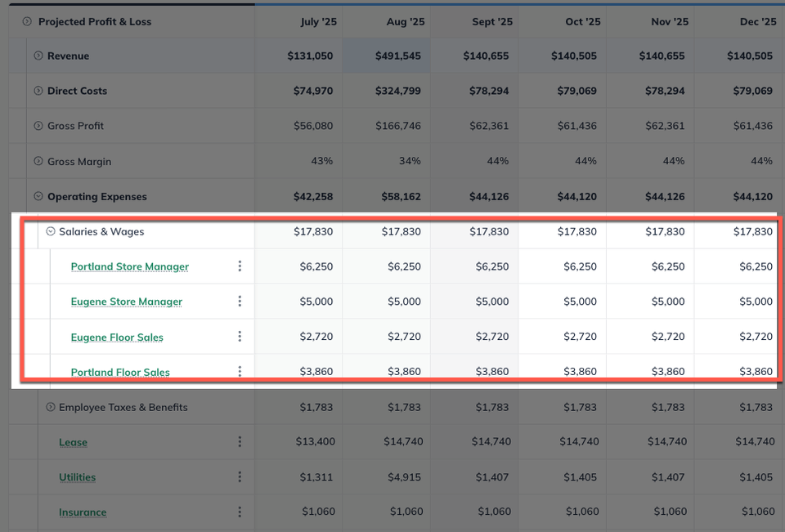Viewport: 785px width, 532px height.
Task: Click Revenue value $131,050 for July '25
Action: coord(310,56)
